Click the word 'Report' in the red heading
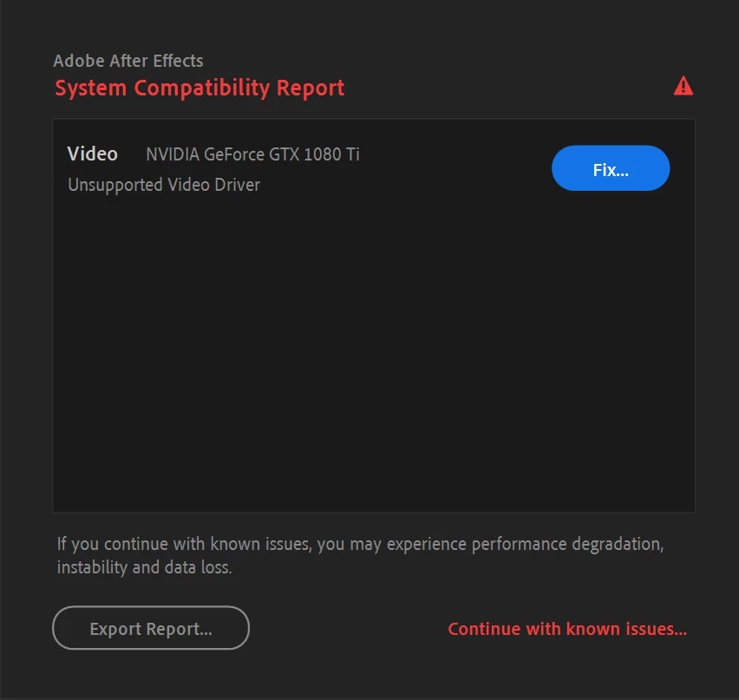 (311, 88)
